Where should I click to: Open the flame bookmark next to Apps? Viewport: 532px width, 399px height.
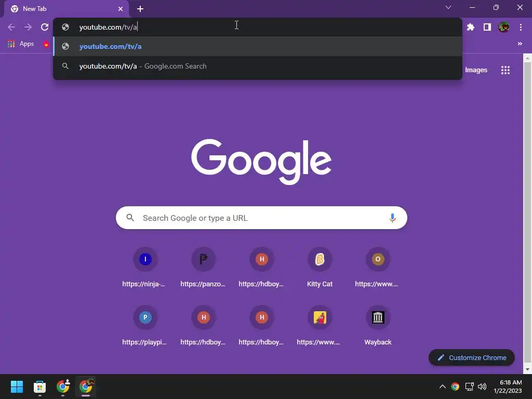tap(46, 44)
